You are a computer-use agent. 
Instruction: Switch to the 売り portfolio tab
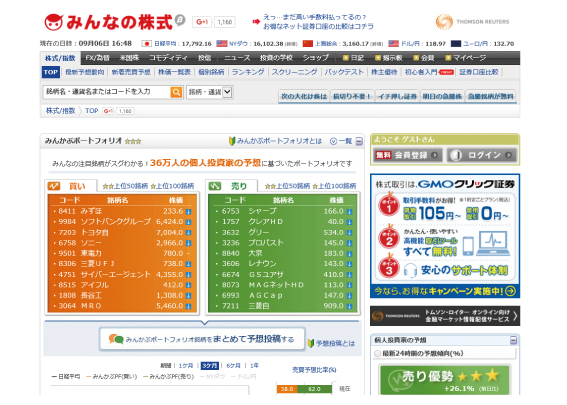click(x=232, y=186)
